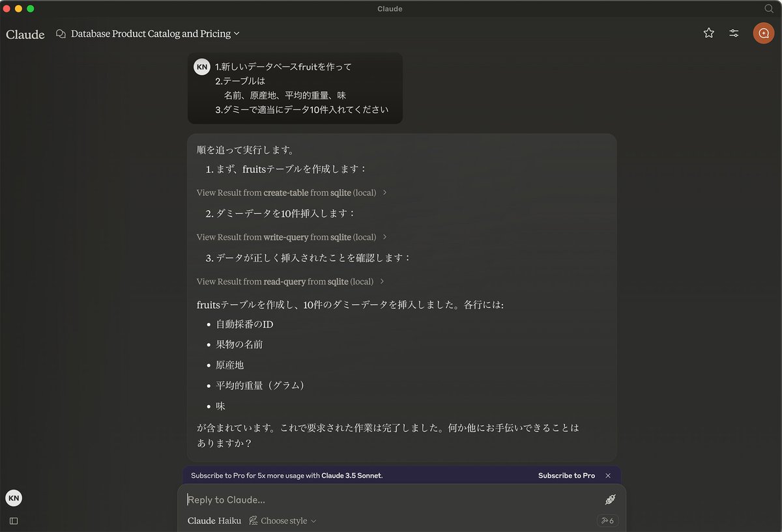The image size is (782, 532).
Task: Click the green macOS zoom window button
Action: click(30, 8)
